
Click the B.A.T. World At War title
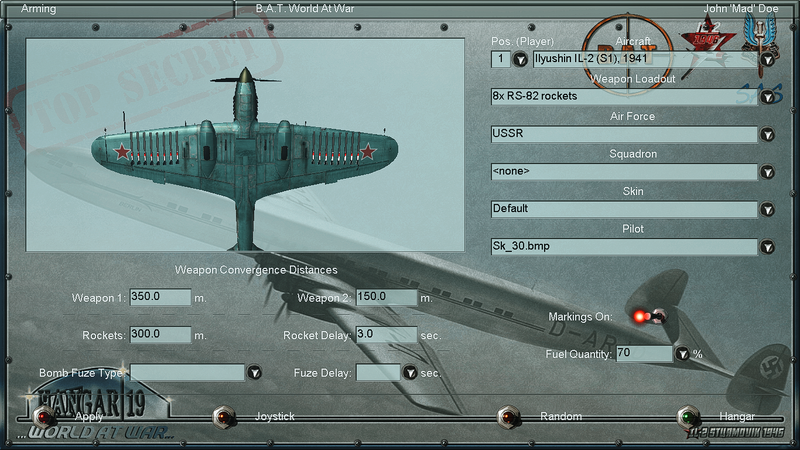pos(305,8)
